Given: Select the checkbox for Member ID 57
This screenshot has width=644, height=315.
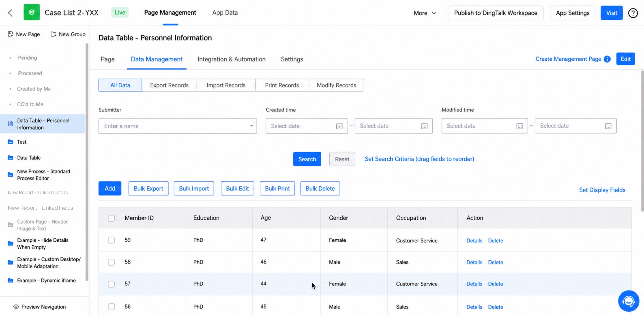Looking at the screenshot, I should click(x=111, y=284).
